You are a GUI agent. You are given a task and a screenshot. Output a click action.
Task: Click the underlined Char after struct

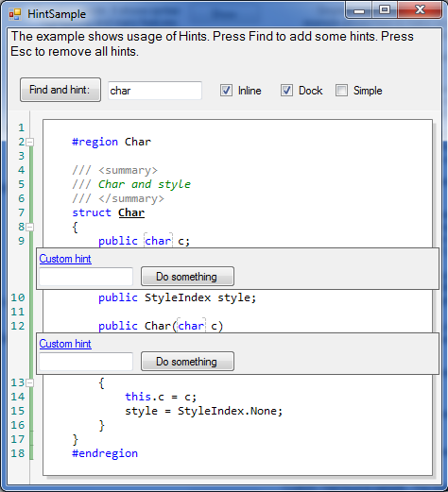[131, 212]
